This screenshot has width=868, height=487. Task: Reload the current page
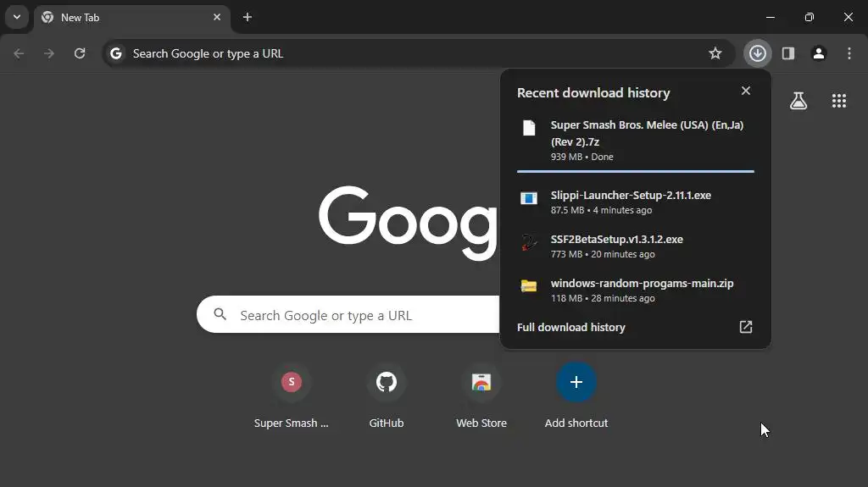point(80,53)
